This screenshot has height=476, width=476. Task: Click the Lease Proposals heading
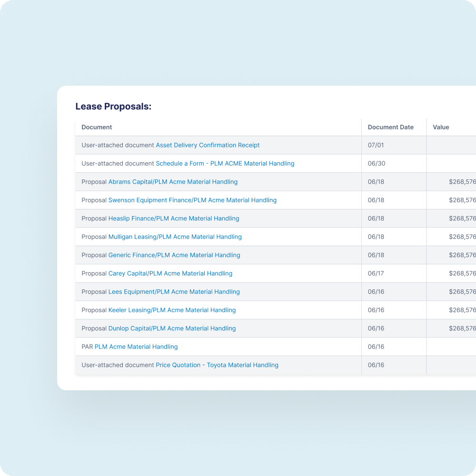[113, 106]
